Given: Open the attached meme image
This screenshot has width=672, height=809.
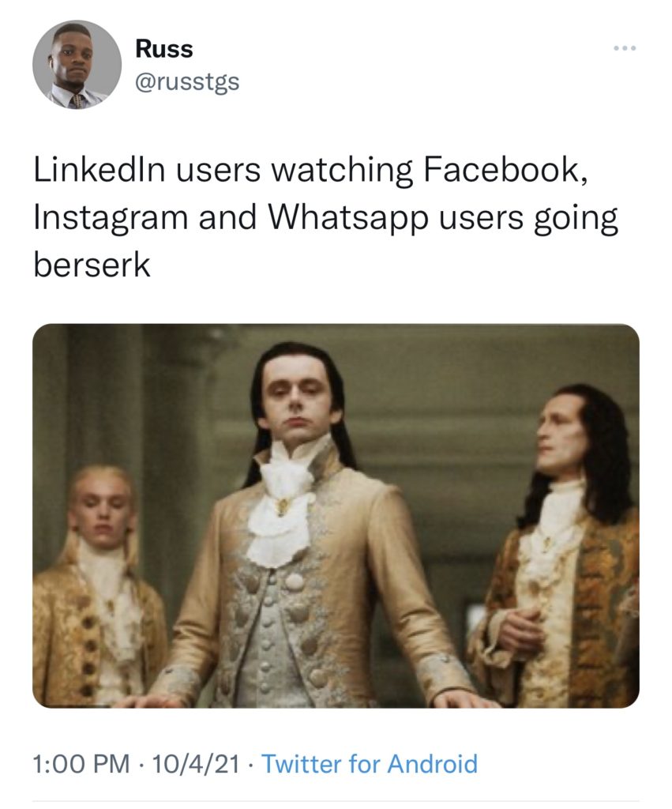Looking at the screenshot, I should [x=336, y=515].
